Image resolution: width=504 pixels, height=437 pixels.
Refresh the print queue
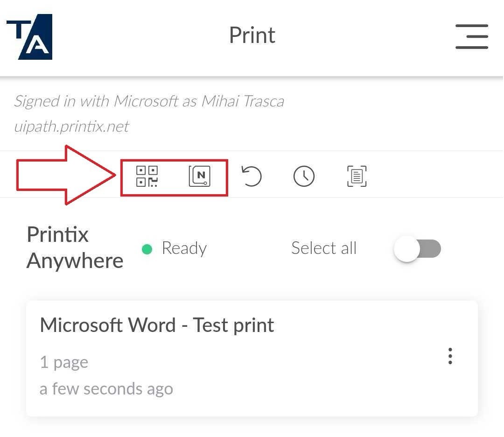point(252,176)
